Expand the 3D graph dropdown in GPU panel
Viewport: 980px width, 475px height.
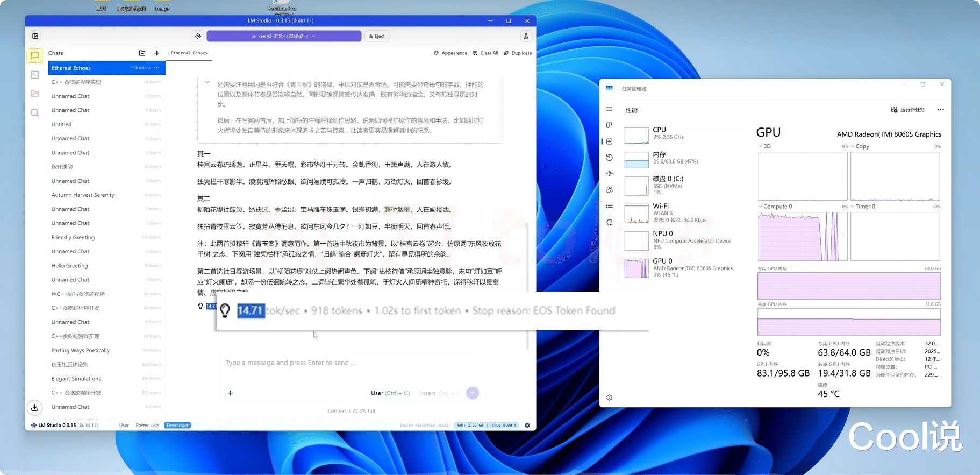[760, 146]
